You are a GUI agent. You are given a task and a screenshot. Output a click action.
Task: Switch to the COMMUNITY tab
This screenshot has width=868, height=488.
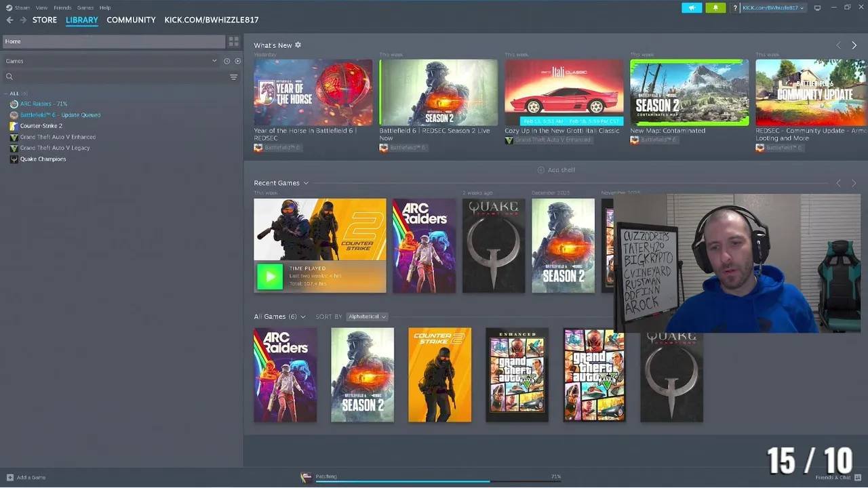(131, 20)
